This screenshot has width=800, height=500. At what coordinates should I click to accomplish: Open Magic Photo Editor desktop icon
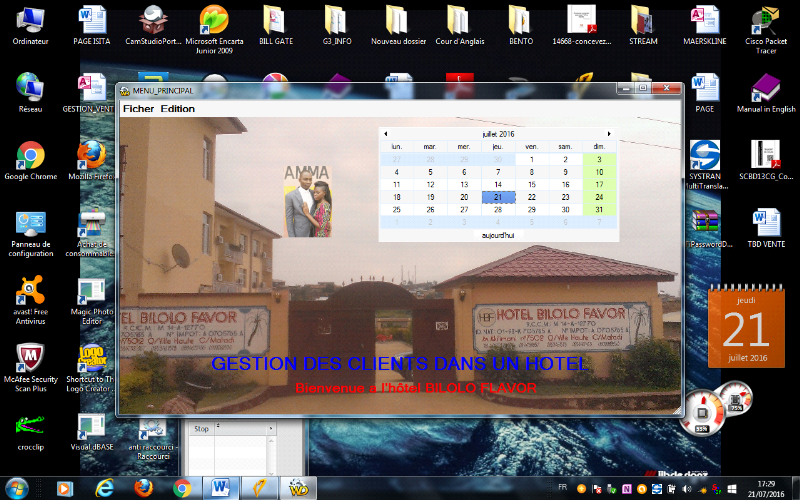[92, 301]
